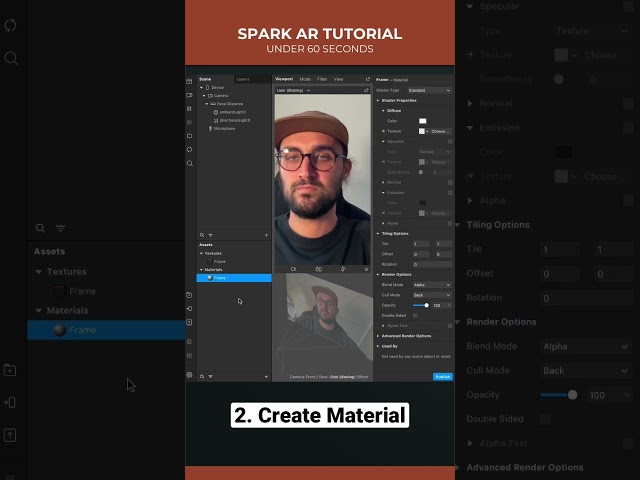Open the Blend Mode Alpha dropdown in center inspector
The image size is (640, 480).
pos(432,284)
